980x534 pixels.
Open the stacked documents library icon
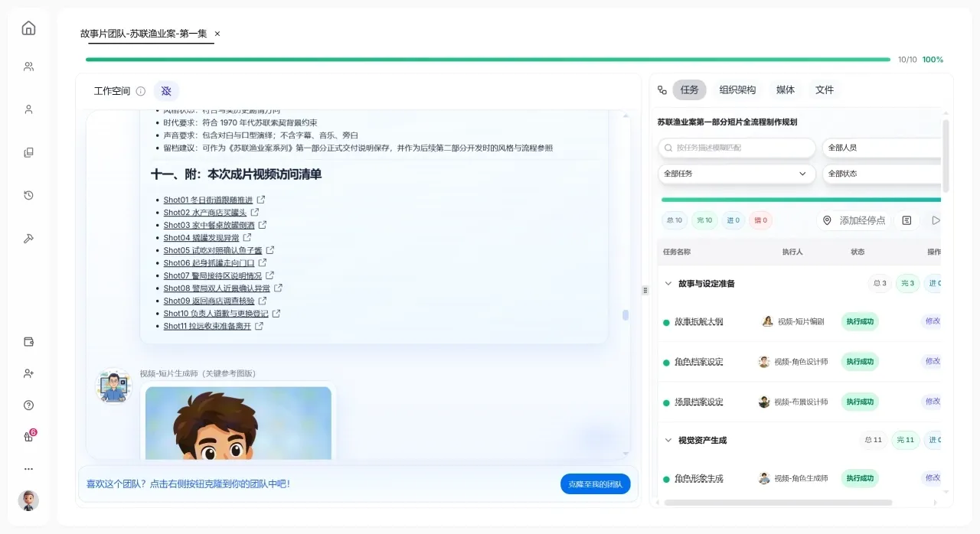(28, 152)
